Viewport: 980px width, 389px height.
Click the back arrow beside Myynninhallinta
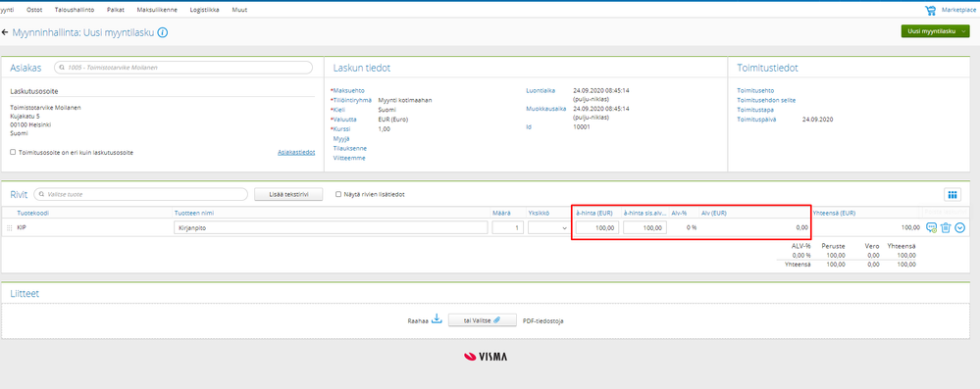click(6, 31)
